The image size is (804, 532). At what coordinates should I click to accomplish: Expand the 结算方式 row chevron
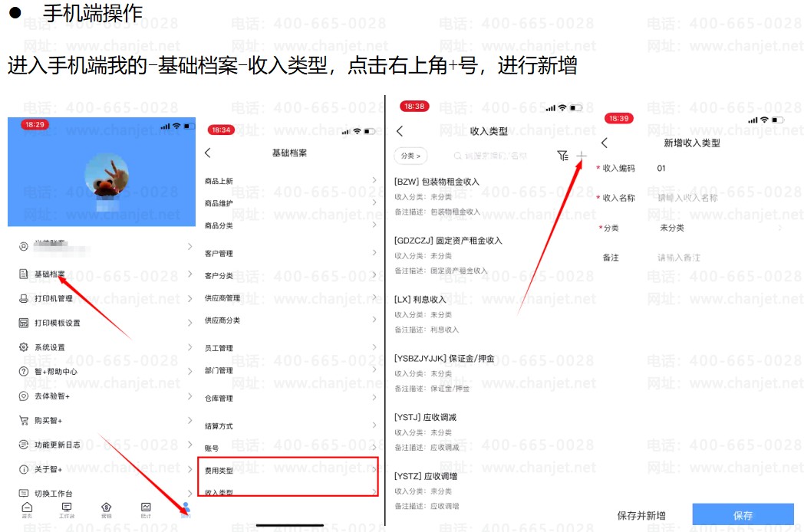[374, 425]
